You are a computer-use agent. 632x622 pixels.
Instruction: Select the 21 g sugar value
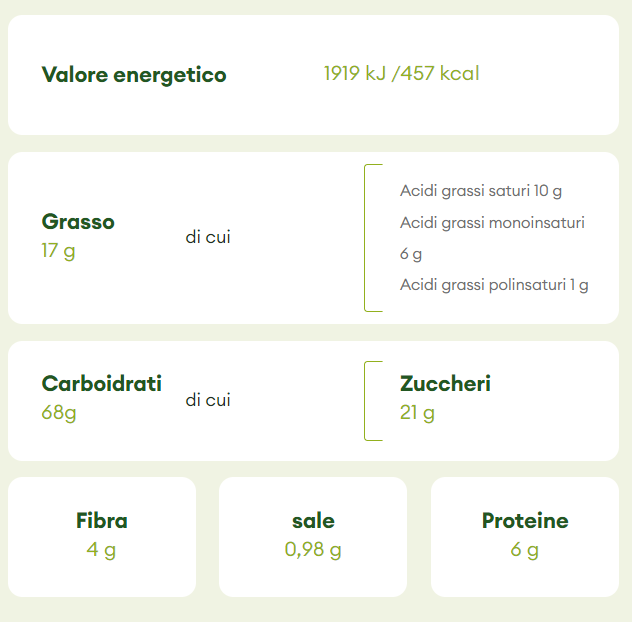(417, 412)
